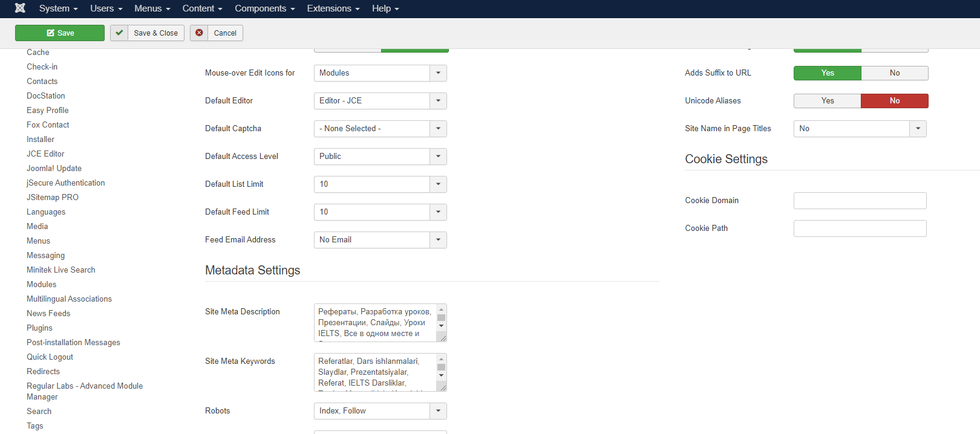This screenshot has width=980, height=434.
Task: Click the Save button
Action: pos(60,33)
